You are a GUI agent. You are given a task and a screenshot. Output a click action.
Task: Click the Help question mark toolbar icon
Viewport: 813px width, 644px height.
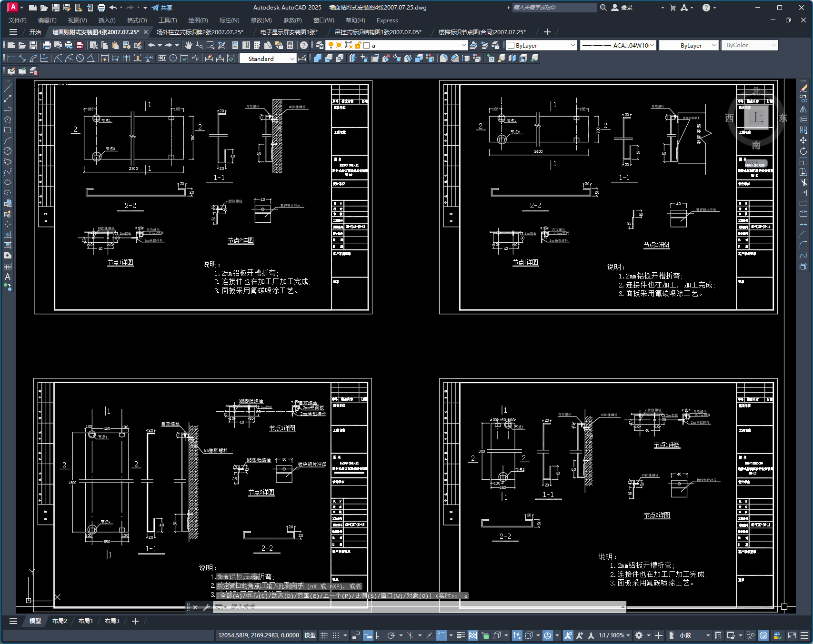(304, 45)
